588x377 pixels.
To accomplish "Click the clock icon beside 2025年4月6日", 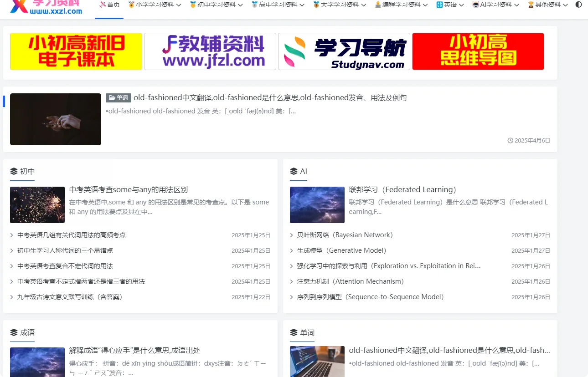I will coord(510,141).
